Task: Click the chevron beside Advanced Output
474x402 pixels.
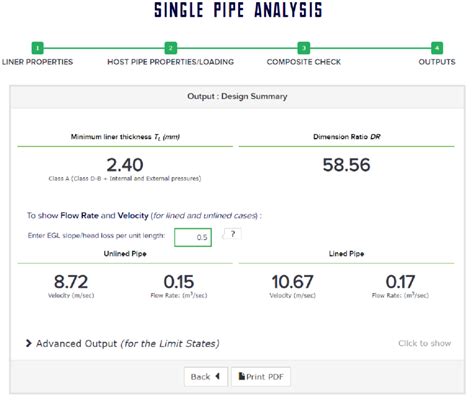Action: pyautogui.click(x=29, y=343)
